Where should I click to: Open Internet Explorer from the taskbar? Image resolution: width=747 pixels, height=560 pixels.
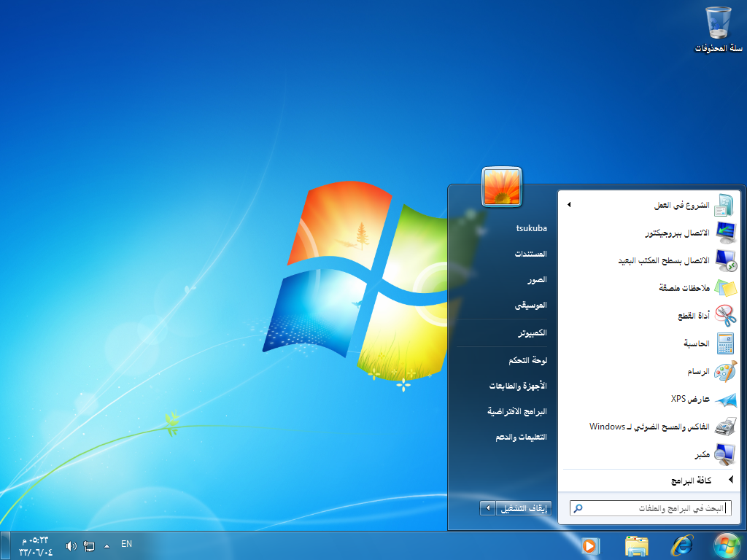(x=682, y=545)
